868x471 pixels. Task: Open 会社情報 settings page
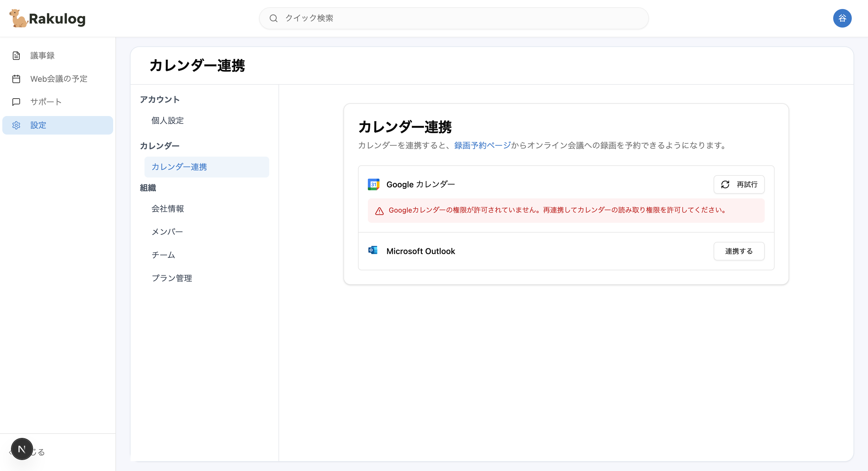[168, 209]
